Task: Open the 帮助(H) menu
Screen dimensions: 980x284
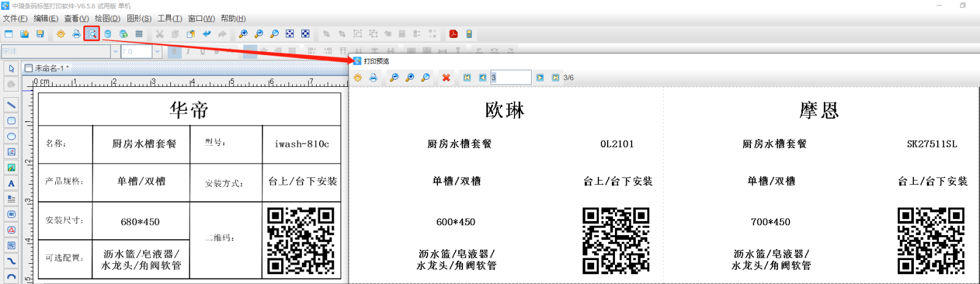Action: point(233,18)
